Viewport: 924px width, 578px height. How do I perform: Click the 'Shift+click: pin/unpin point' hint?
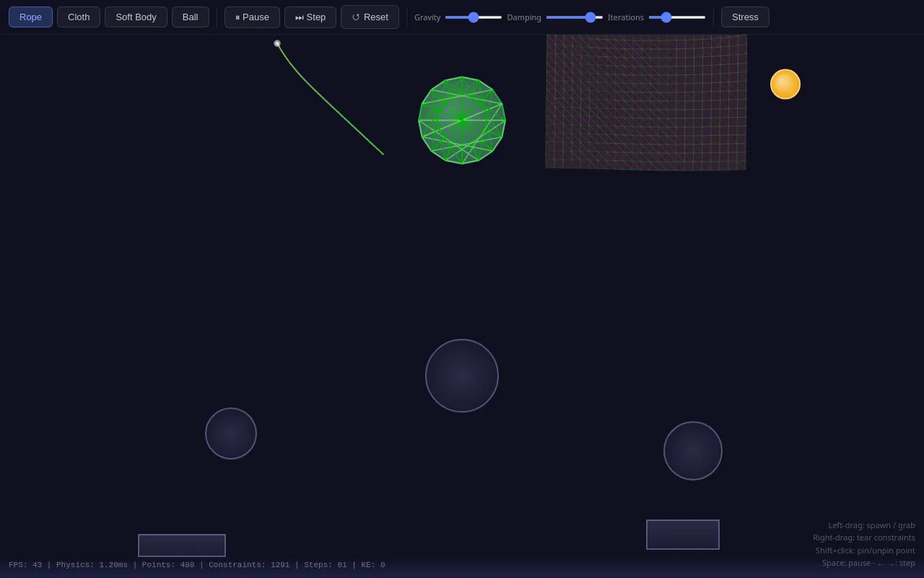pos(866,551)
